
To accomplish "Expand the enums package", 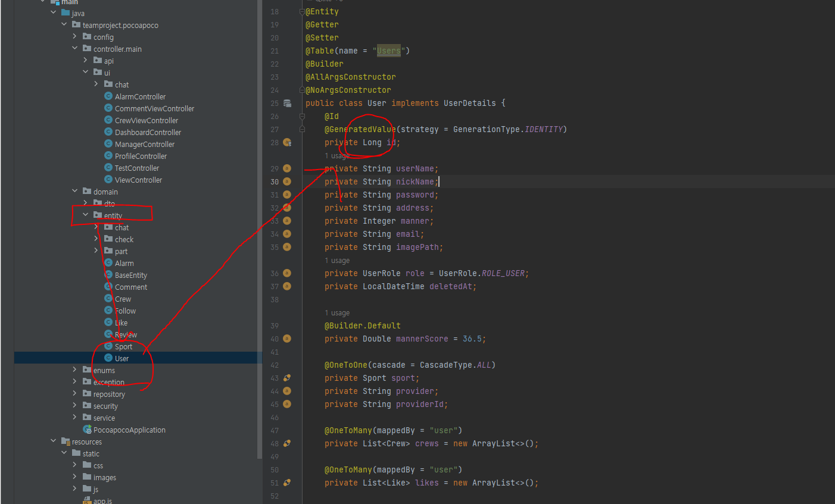I will 75,370.
